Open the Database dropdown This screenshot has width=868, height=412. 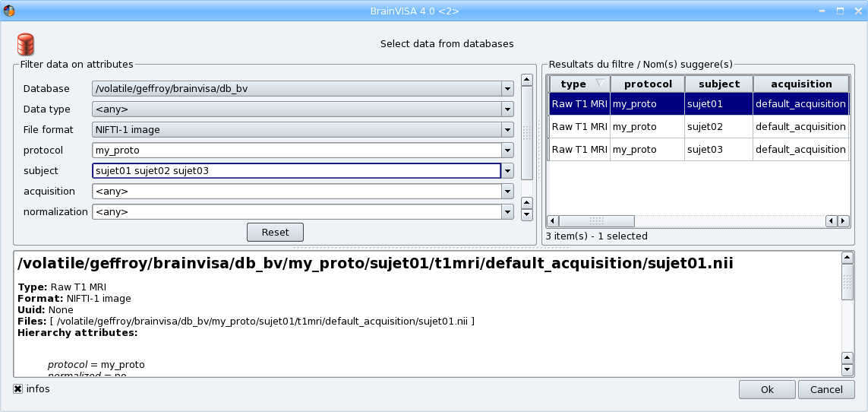(507, 89)
